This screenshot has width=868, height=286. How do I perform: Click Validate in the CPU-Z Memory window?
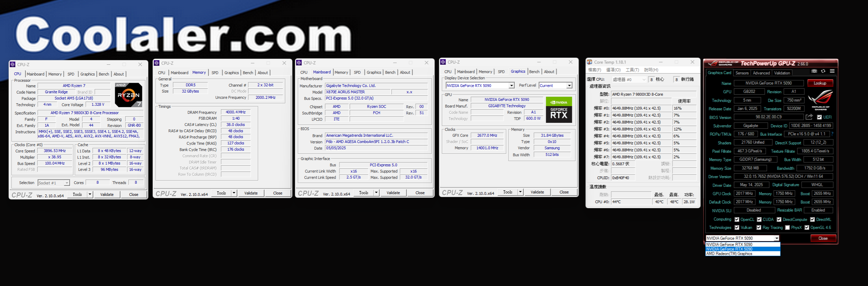point(251,193)
